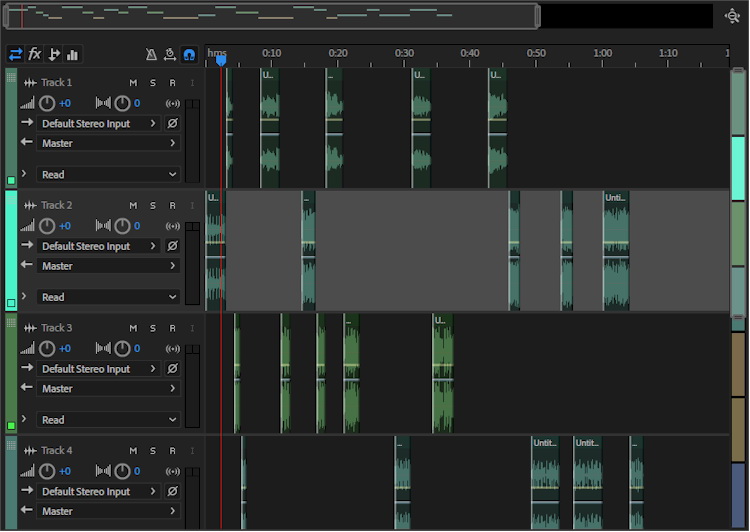
Task: Select Track 2 clip labeled Unti...
Action: pyautogui.click(x=616, y=250)
